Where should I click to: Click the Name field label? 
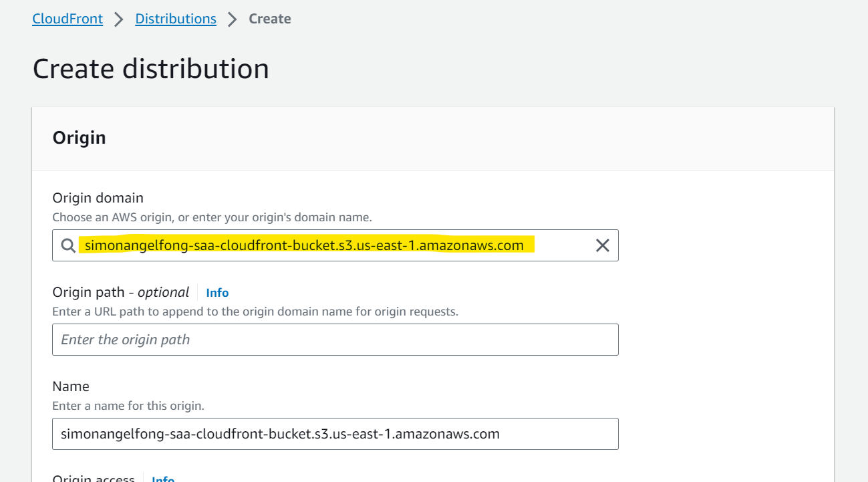[x=71, y=386]
